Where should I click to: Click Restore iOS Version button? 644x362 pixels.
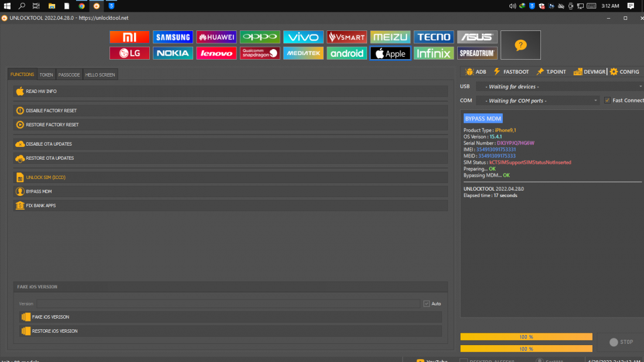click(x=231, y=331)
